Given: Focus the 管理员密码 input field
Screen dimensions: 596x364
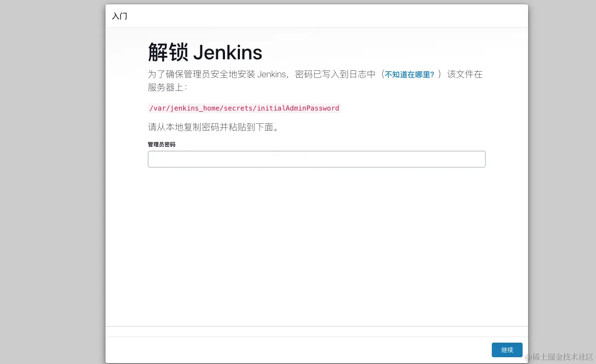Looking at the screenshot, I should tap(317, 159).
